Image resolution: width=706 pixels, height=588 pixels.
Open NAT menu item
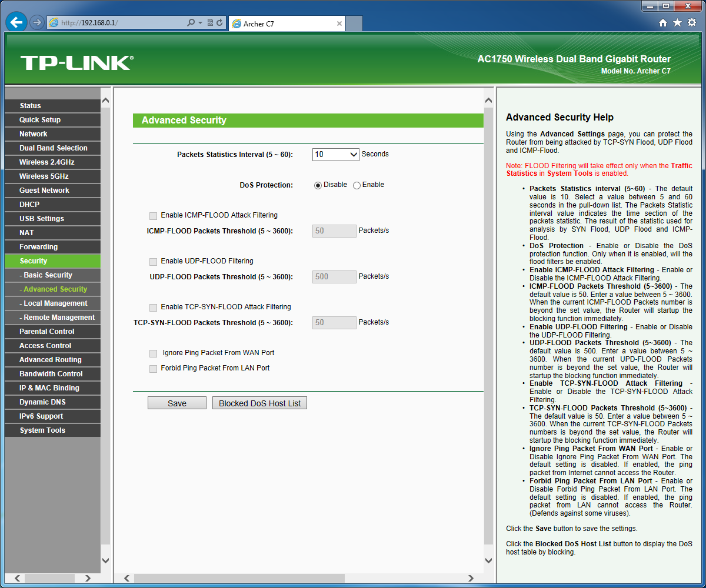[x=52, y=233]
